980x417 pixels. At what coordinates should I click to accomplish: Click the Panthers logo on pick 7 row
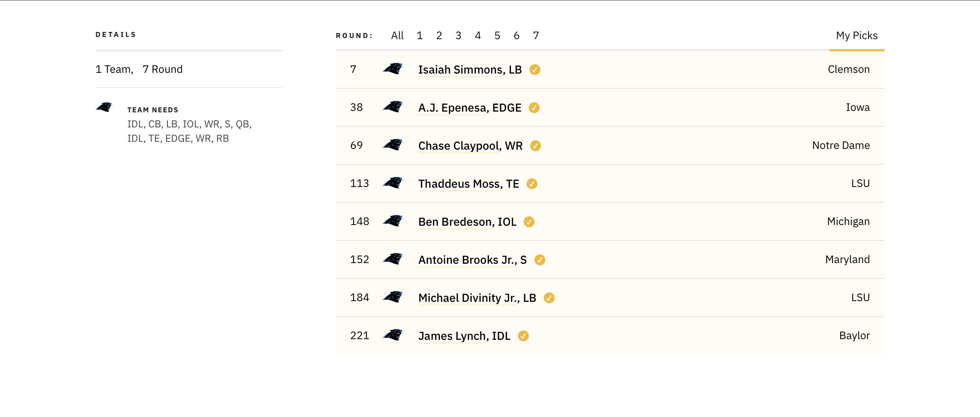392,69
